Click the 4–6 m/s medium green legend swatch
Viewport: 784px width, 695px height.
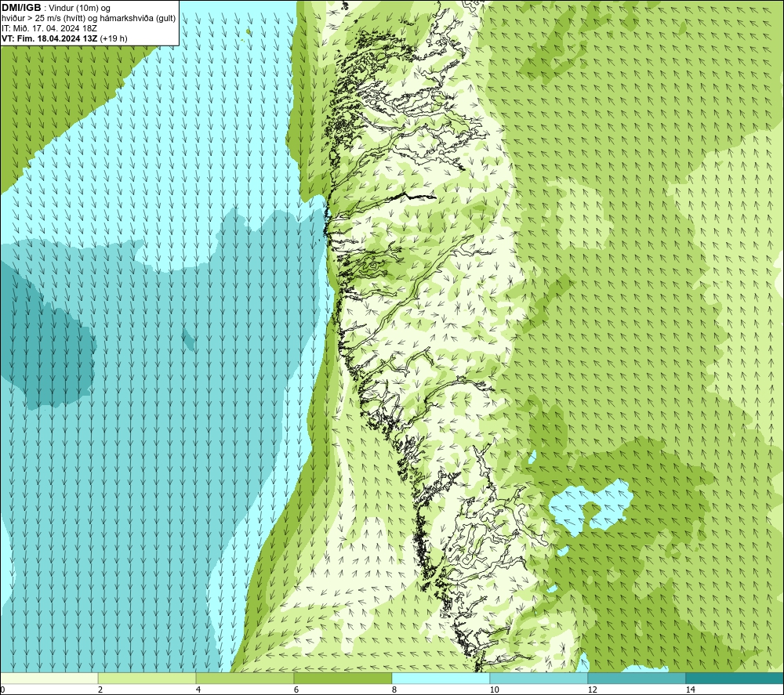(x=245, y=678)
